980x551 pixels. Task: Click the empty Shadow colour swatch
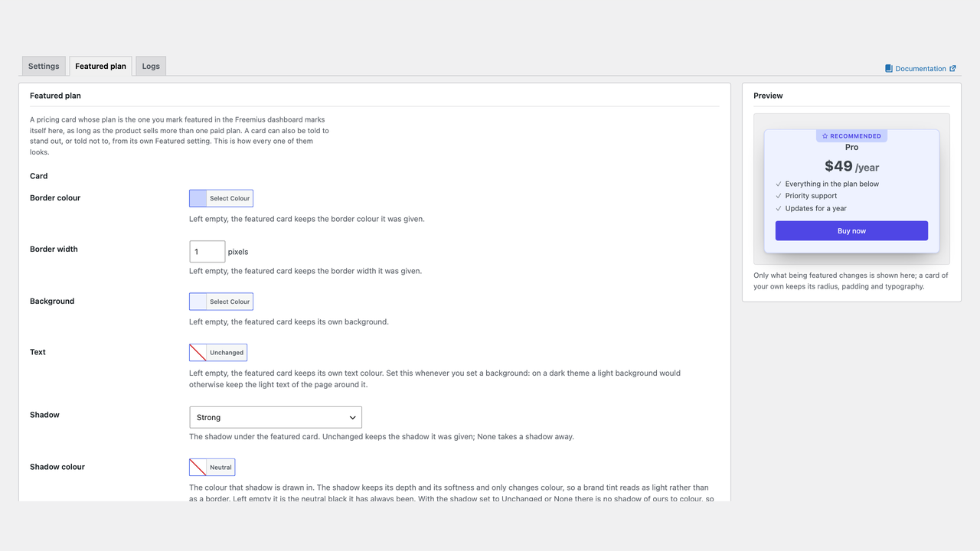tap(198, 467)
